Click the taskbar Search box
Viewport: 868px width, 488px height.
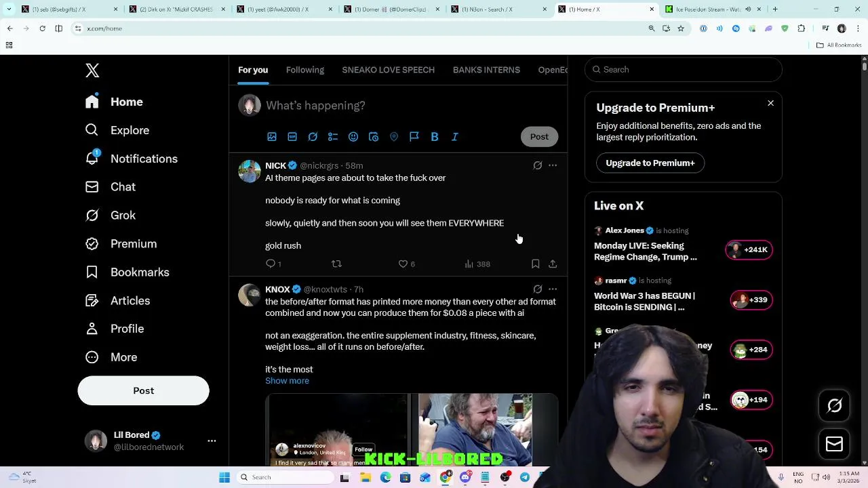[285, 477]
